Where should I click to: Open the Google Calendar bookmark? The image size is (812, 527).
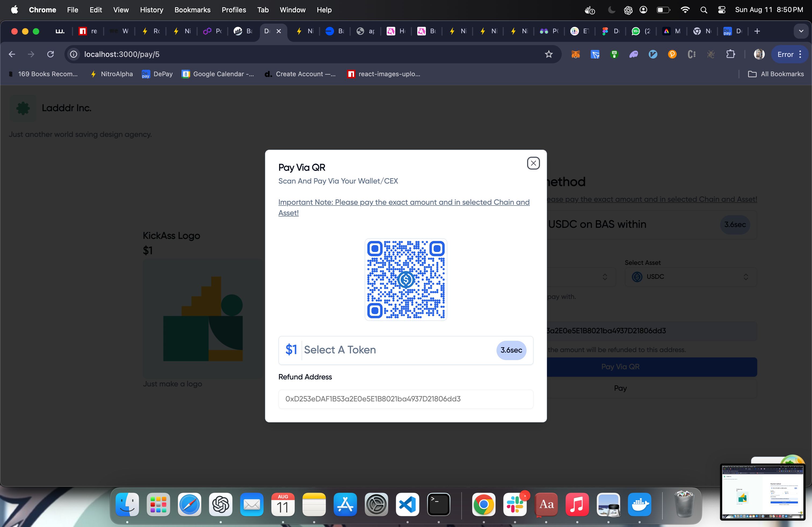point(218,74)
